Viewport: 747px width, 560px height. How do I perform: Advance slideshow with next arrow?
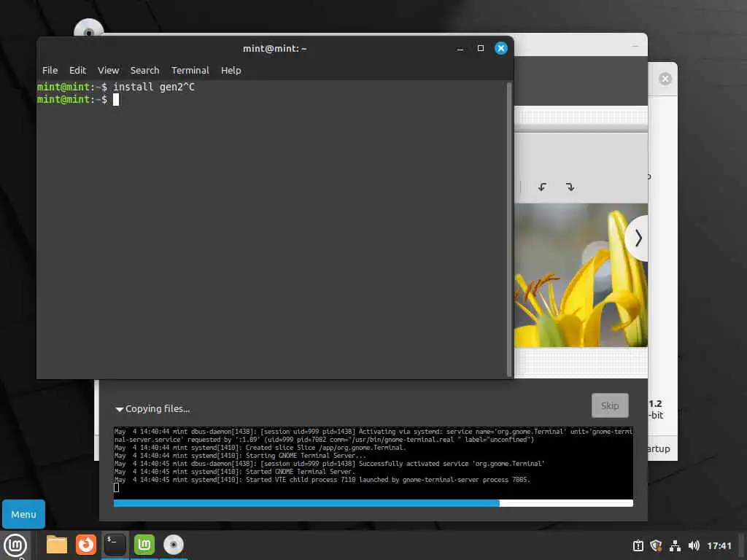click(x=638, y=238)
